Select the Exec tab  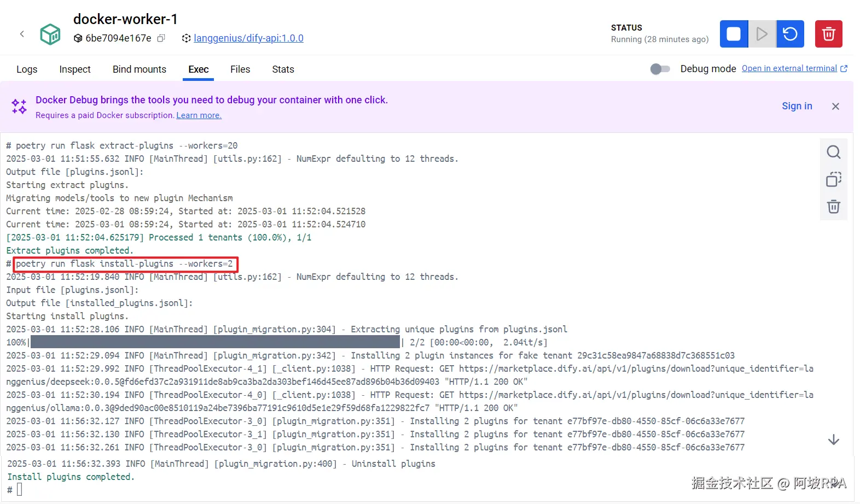click(x=199, y=69)
